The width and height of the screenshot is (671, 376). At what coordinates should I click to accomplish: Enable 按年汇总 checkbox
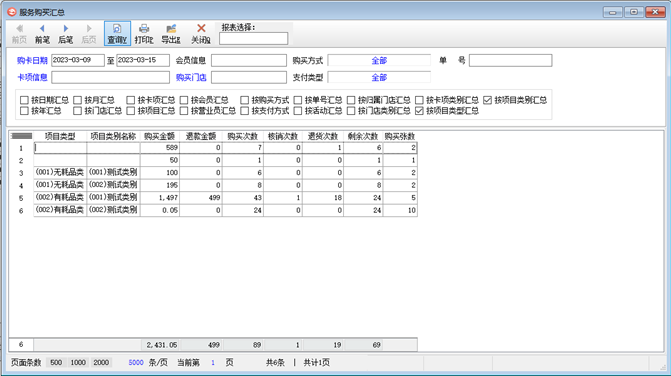tap(24, 111)
